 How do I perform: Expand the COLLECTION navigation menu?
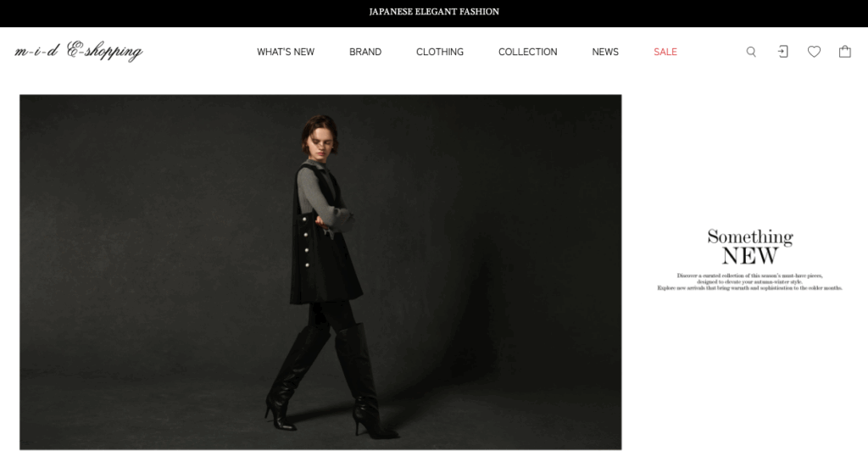(527, 52)
